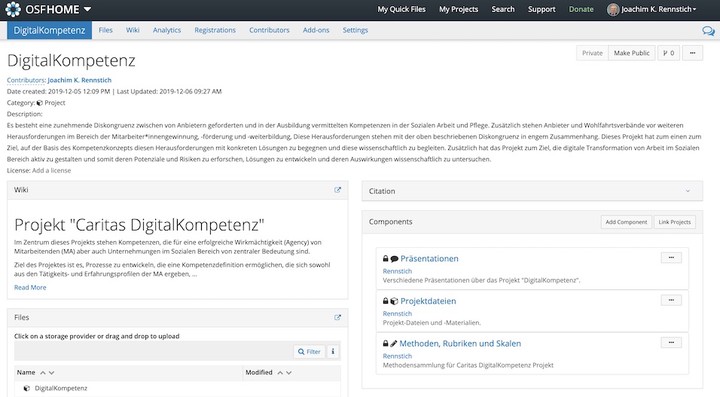
Task: Click the chat comments icon at top right
Action: tap(708, 31)
